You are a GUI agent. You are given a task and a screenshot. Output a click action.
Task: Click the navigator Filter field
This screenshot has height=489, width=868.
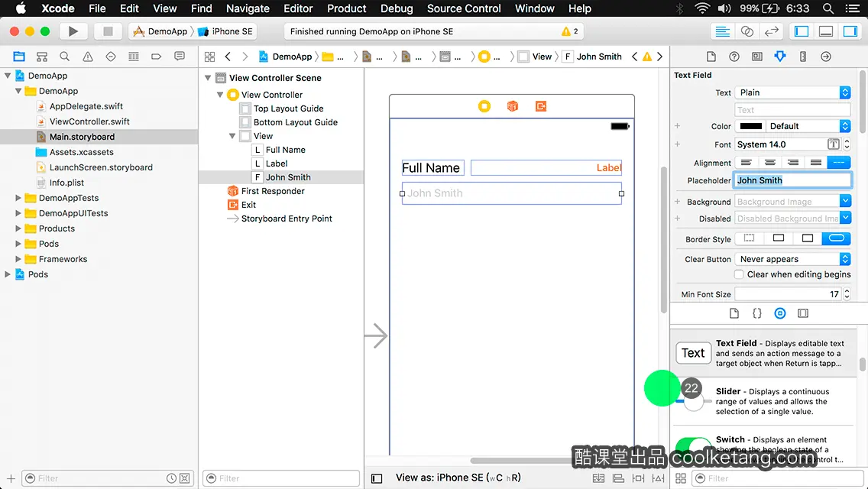click(x=108, y=478)
